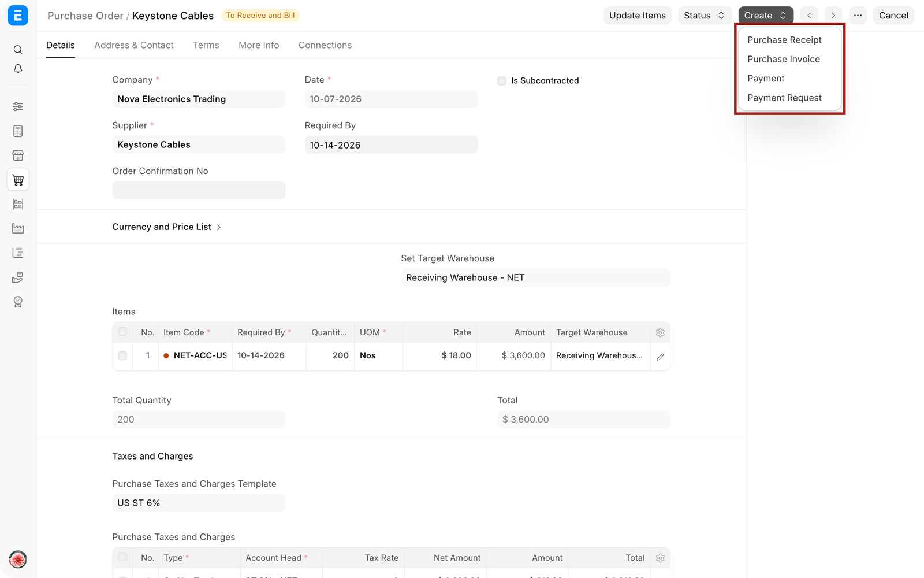Open Purchase Taxes table settings gear
This screenshot has height=578, width=924.
[660, 558]
